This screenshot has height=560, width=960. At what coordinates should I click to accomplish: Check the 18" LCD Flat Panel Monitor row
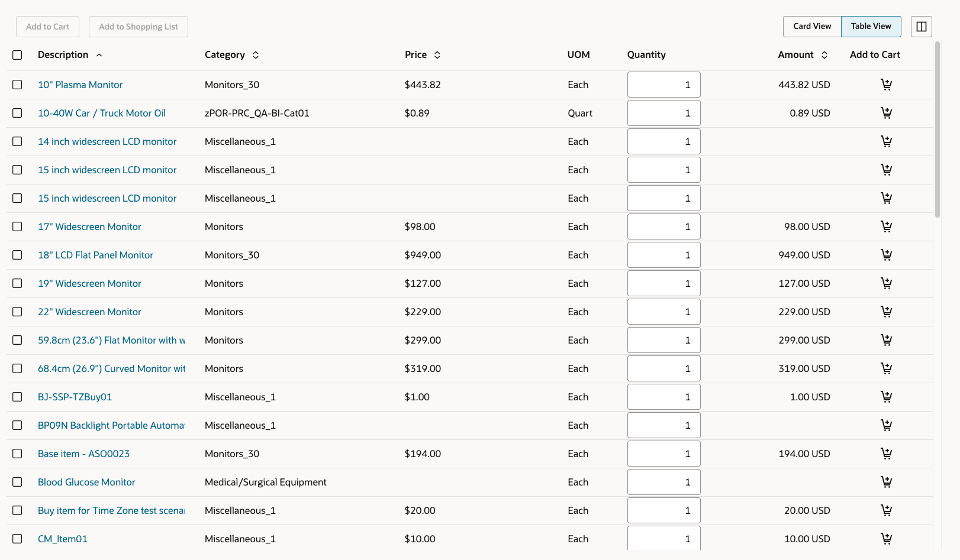click(17, 255)
